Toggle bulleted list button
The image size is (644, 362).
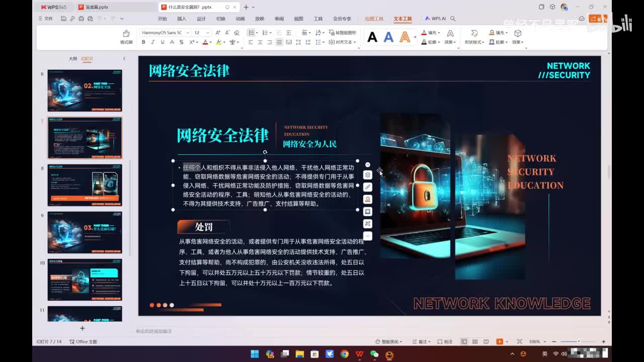[251, 33]
